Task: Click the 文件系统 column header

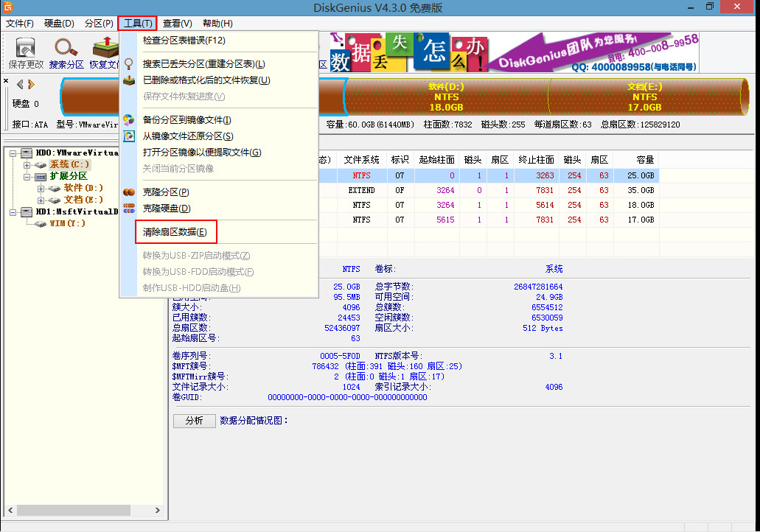Action: point(362,160)
